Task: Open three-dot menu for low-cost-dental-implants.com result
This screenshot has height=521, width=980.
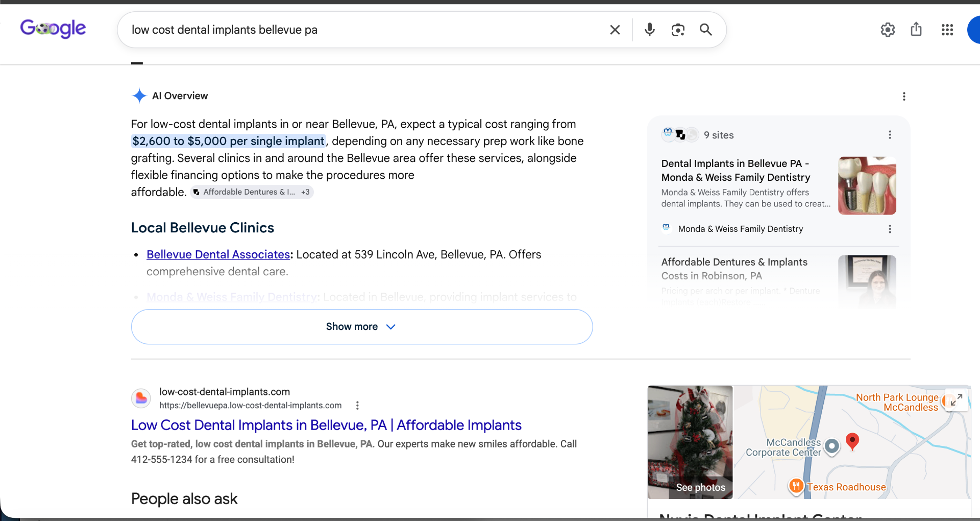Action: coord(357,406)
